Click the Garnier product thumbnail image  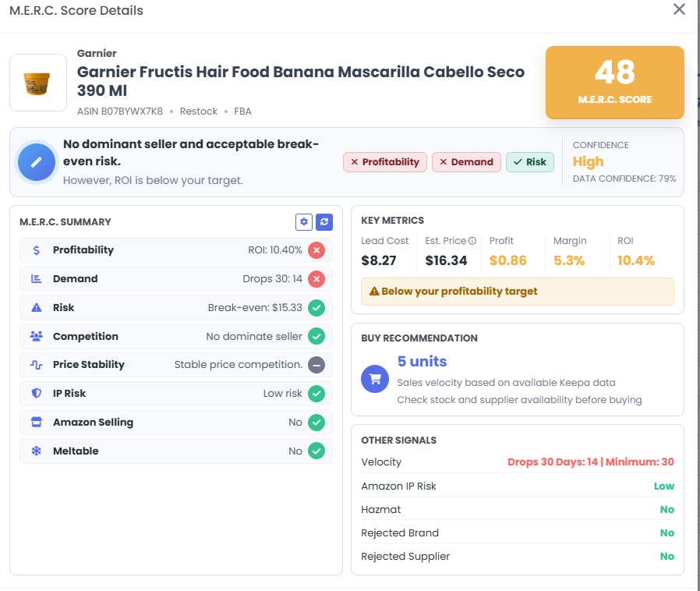click(38, 83)
